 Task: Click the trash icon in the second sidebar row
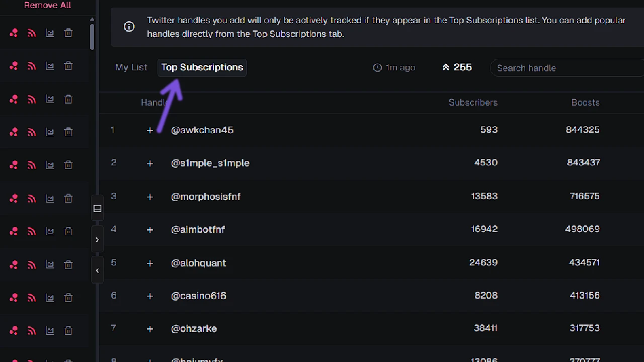(68, 66)
